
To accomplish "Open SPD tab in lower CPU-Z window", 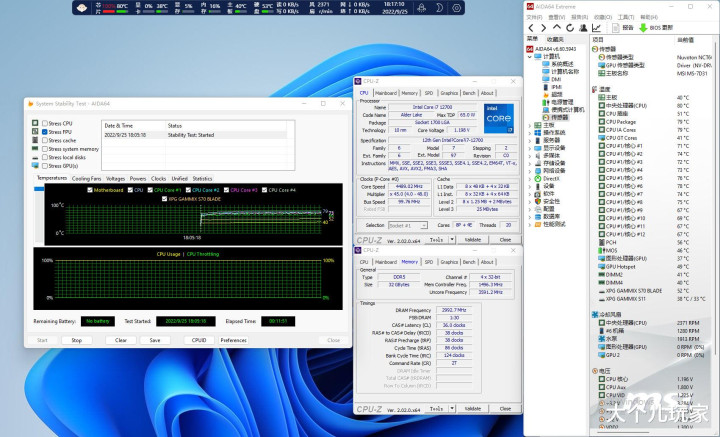I will [x=428, y=262].
